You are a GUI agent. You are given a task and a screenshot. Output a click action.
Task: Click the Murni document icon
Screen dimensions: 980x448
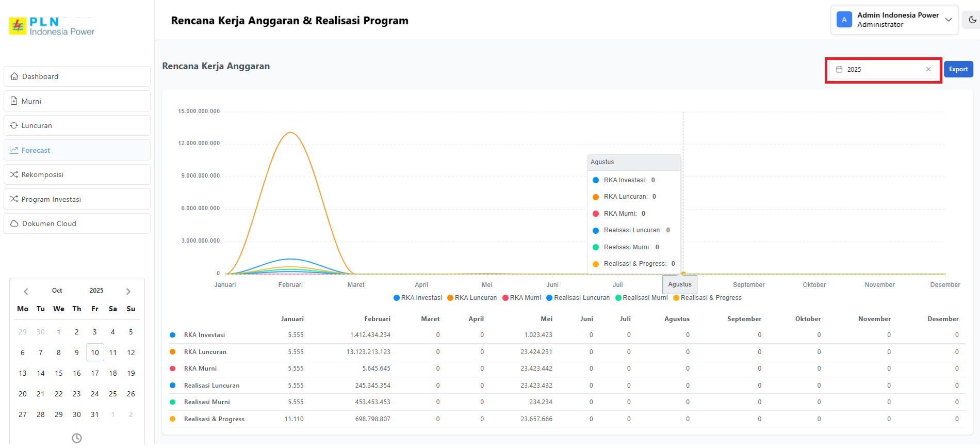(x=14, y=101)
